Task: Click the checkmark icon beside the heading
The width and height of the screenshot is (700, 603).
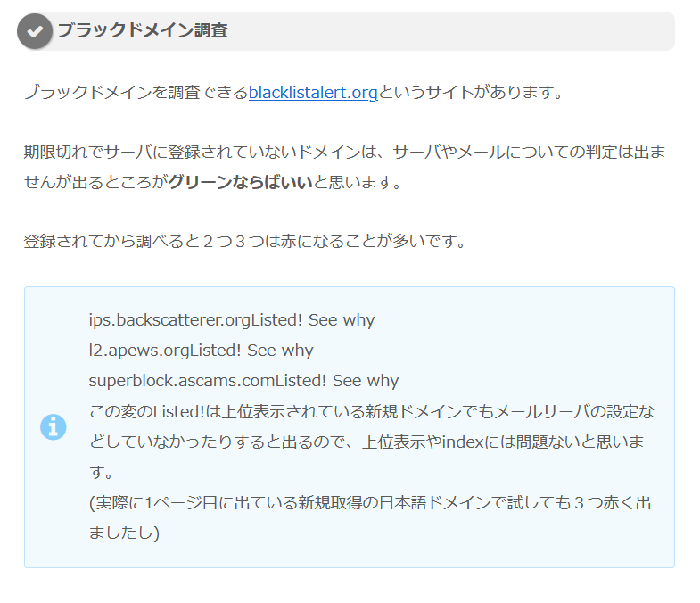Action: point(35,31)
